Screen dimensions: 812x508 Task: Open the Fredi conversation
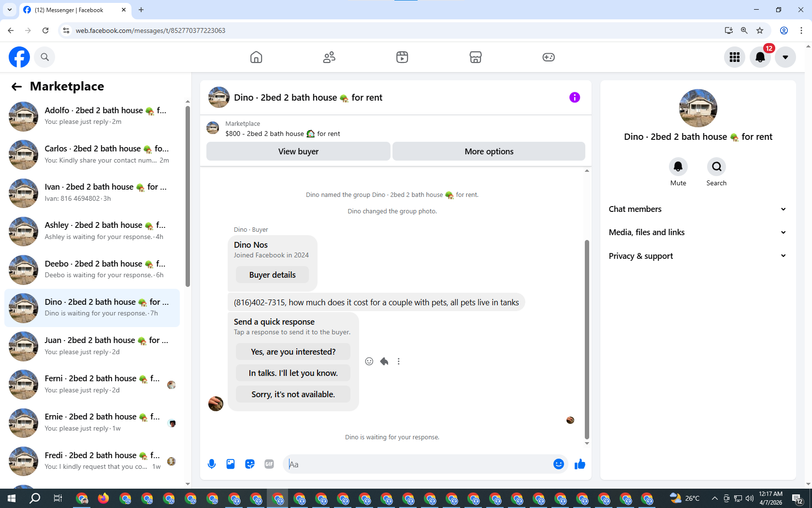92,461
